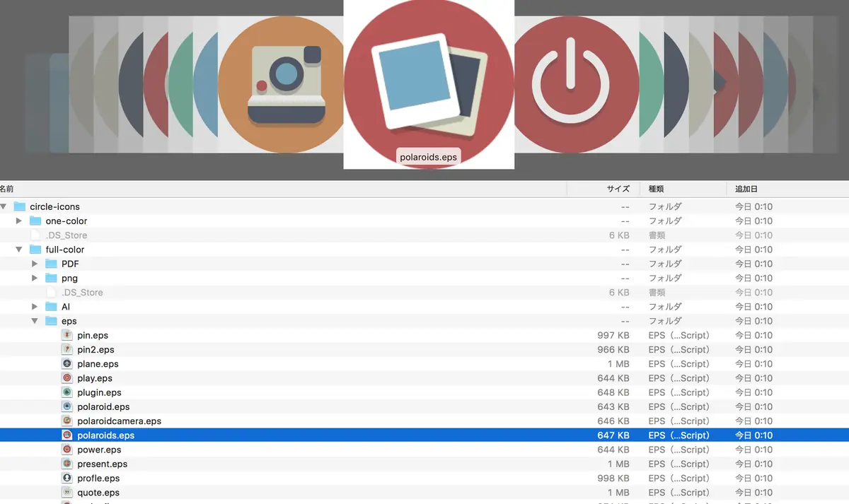Click the present.eps file icon
The image size is (849, 504).
tap(67, 464)
